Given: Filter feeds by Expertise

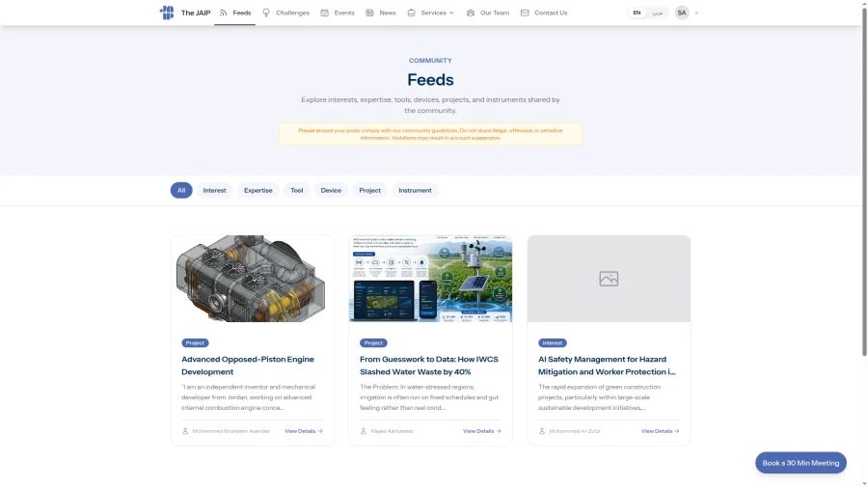Looking at the screenshot, I should 258,190.
